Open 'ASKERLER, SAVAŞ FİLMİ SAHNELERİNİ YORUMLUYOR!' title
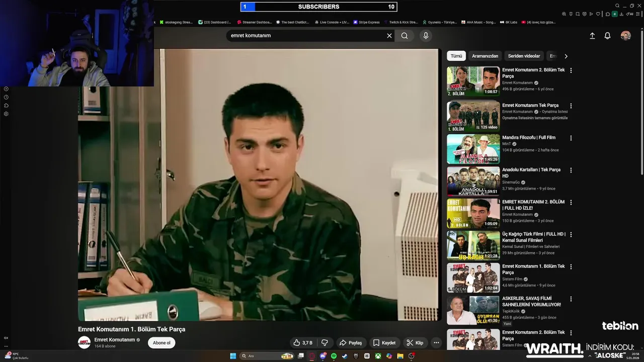 coord(531,301)
